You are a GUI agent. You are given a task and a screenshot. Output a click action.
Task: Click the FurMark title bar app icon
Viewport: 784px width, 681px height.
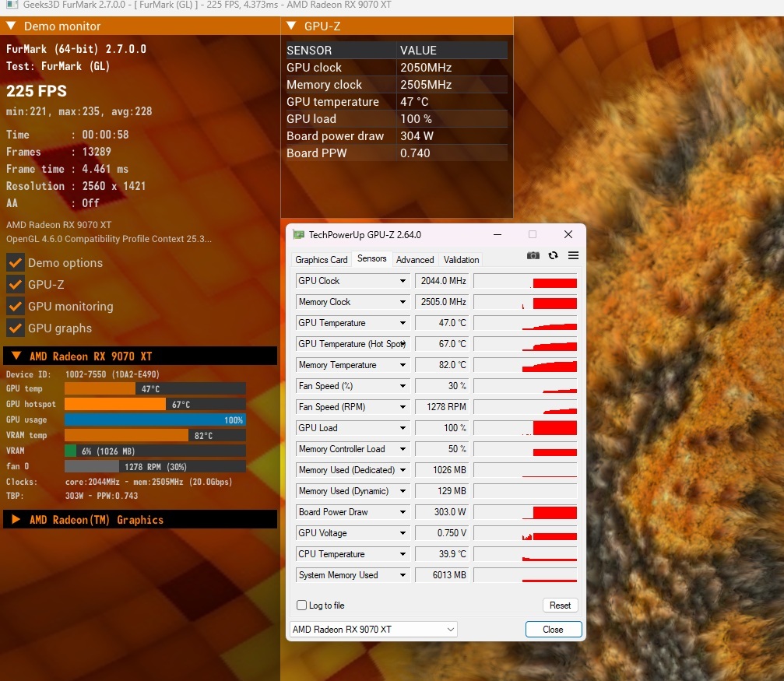(12, 5)
